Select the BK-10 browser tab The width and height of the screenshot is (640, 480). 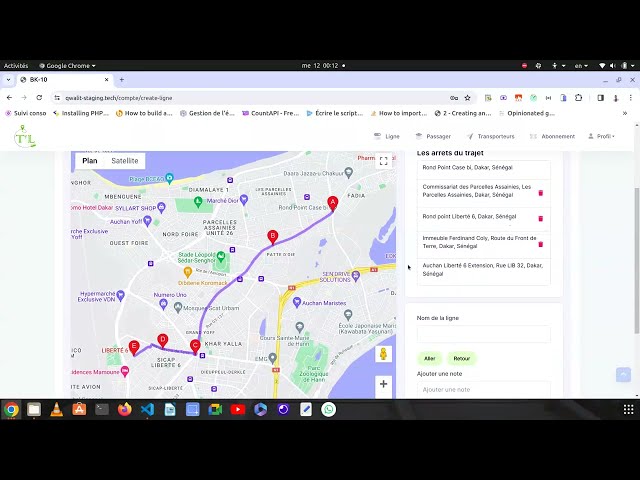click(64, 80)
